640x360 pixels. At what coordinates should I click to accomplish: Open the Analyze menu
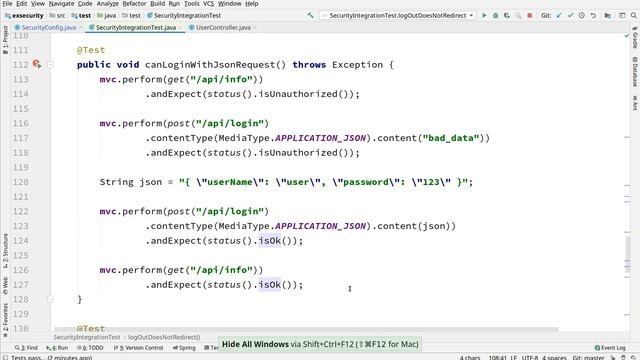point(108,4)
